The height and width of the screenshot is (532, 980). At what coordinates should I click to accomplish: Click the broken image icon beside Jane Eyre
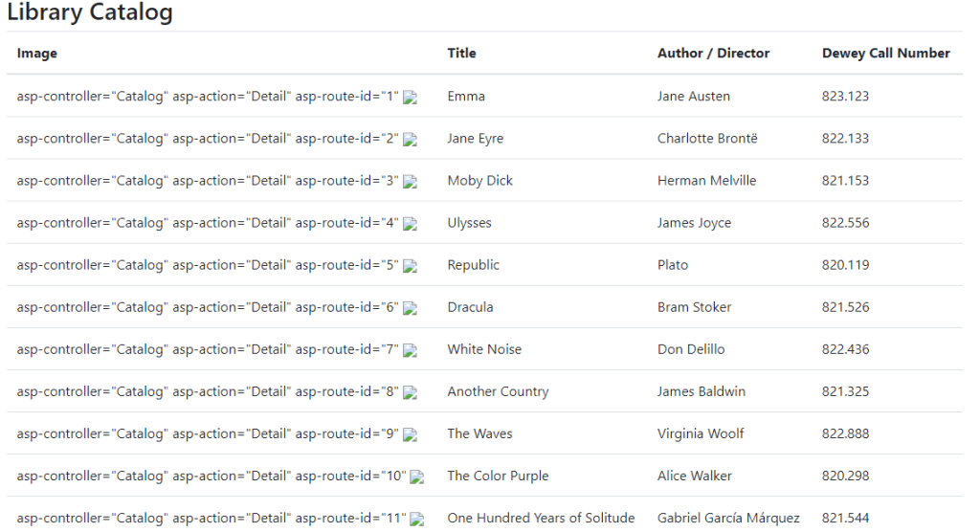coord(410,140)
